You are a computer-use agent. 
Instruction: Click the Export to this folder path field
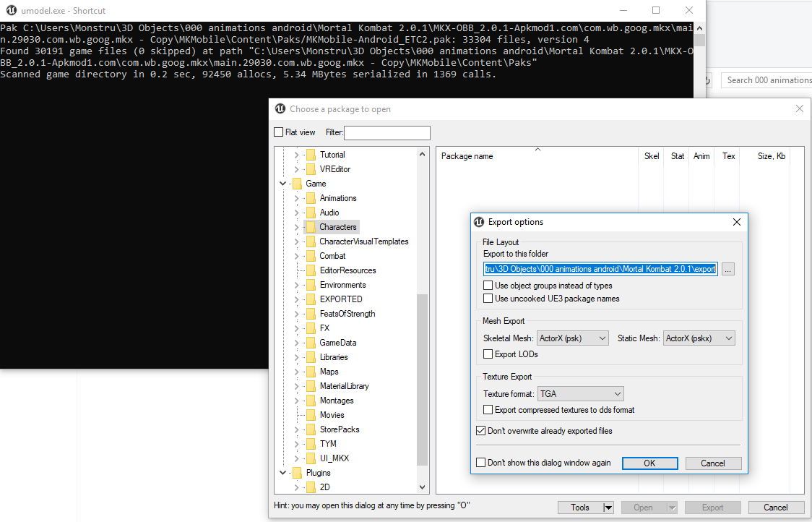pos(601,269)
